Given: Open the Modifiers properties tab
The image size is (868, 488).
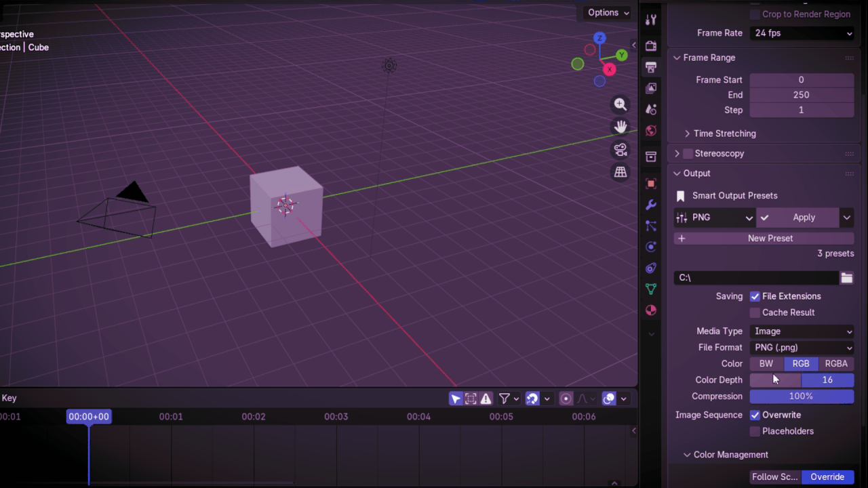Looking at the screenshot, I should tap(650, 205).
